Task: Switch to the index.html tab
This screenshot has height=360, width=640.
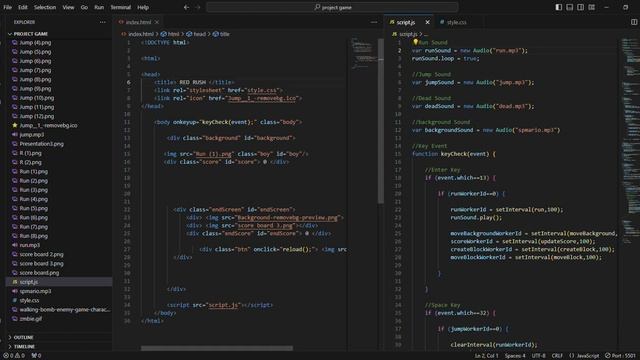Action: (x=138, y=22)
